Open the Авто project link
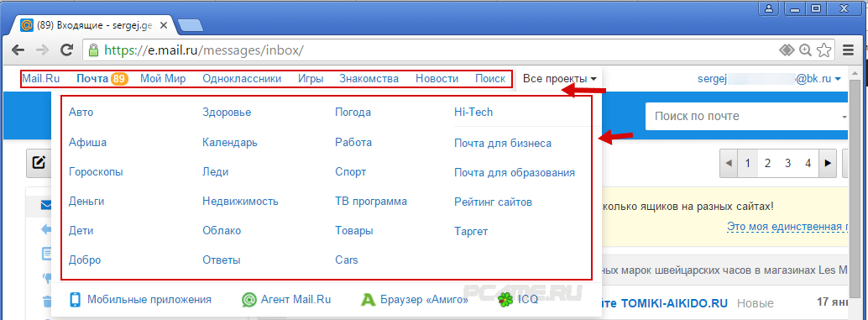Screen dimensions: 868x320 click(x=81, y=113)
